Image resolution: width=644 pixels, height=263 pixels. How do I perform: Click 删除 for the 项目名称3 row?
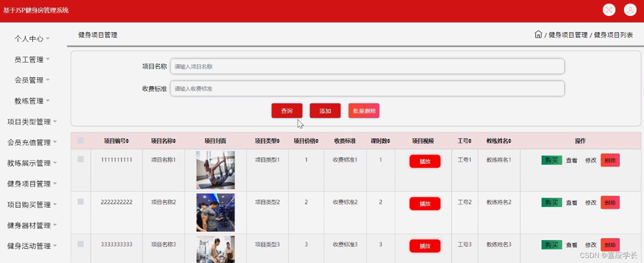(610, 244)
